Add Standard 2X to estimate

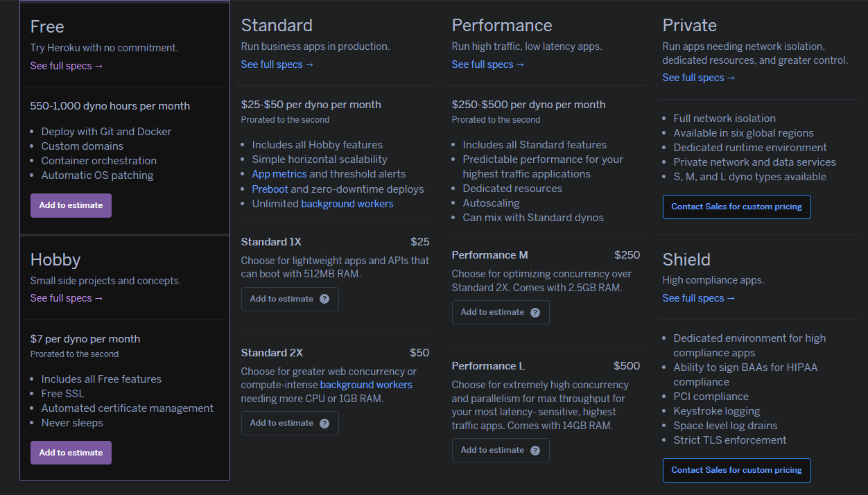click(x=283, y=423)
